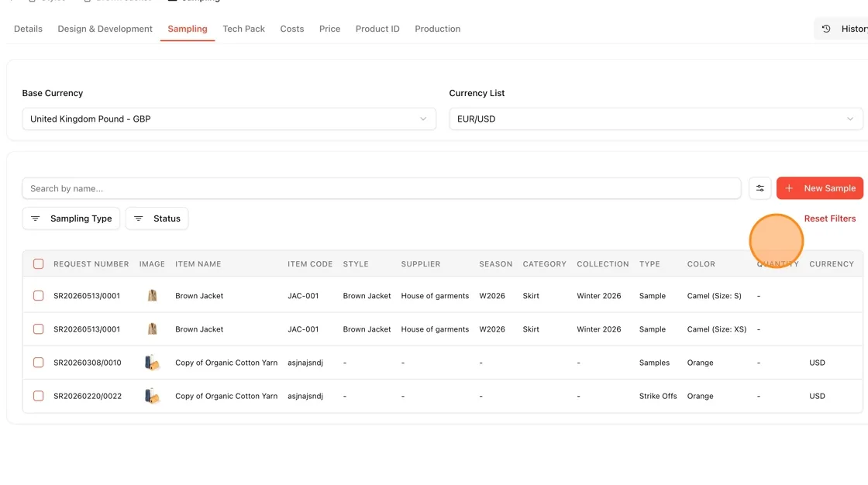
Task: Click USD in the Samples row
Action: 817,363
